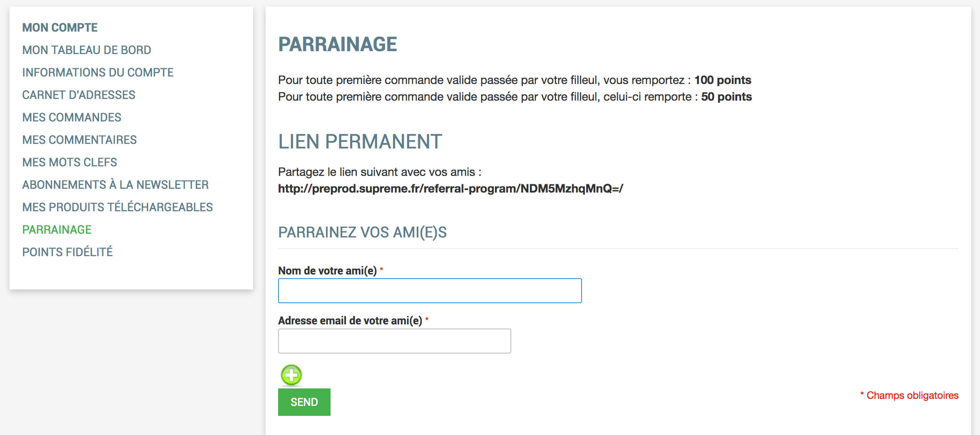The height and width of the screenshot is (435, 980).
Task: Go to Informations du Compte
Action: click(x=98, y=72)
